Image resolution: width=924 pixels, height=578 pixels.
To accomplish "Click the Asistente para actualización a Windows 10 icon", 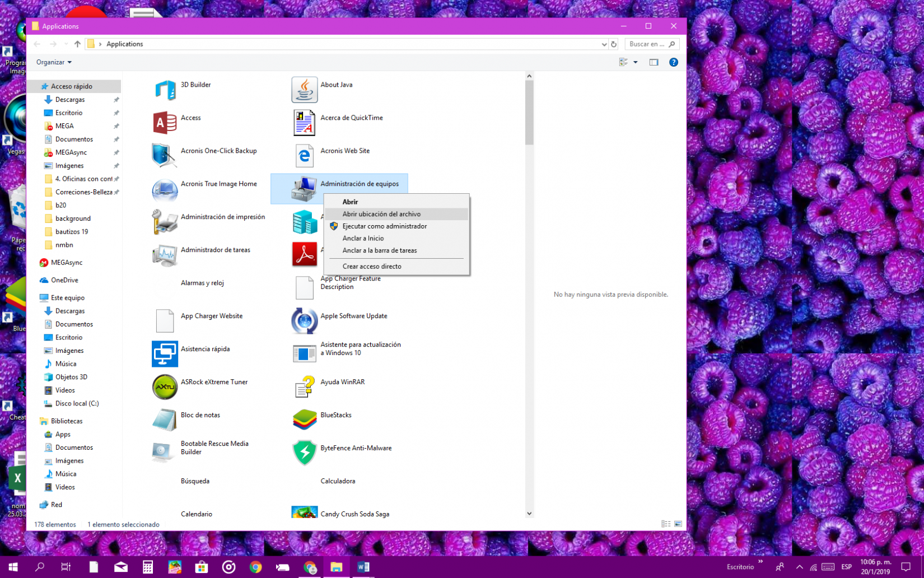I will 305,355.
